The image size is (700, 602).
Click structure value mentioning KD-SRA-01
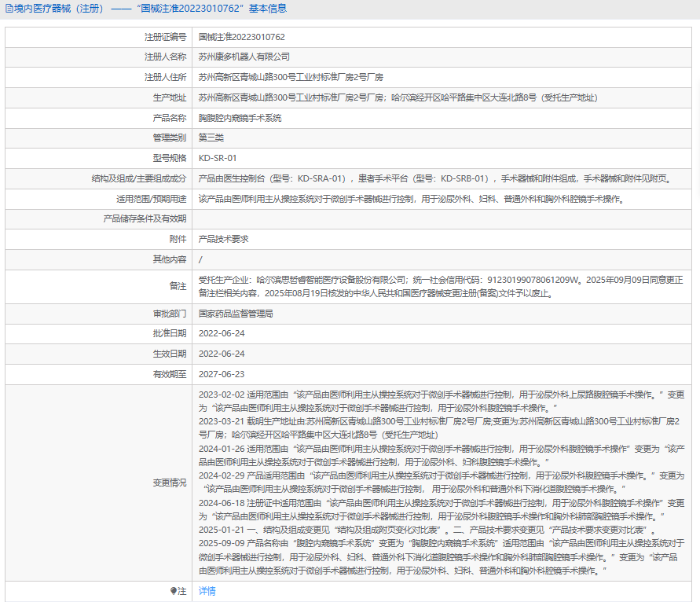[435, 178]
